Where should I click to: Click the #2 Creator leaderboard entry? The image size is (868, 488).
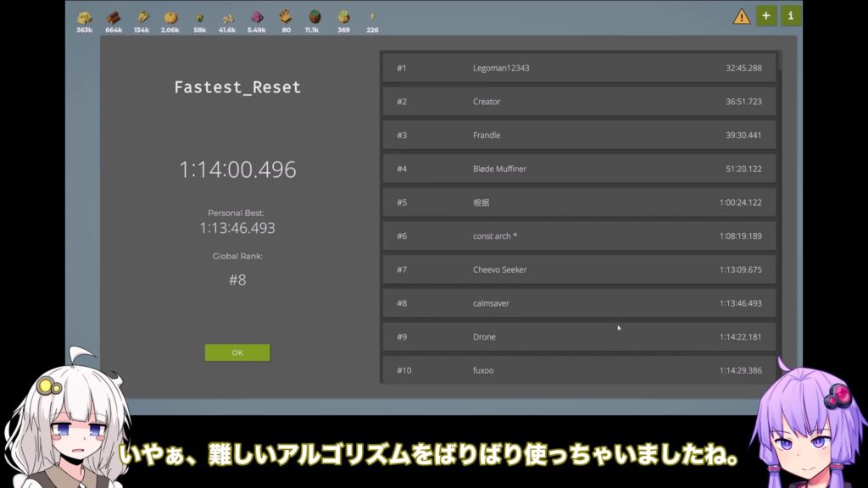pos(579,102)
